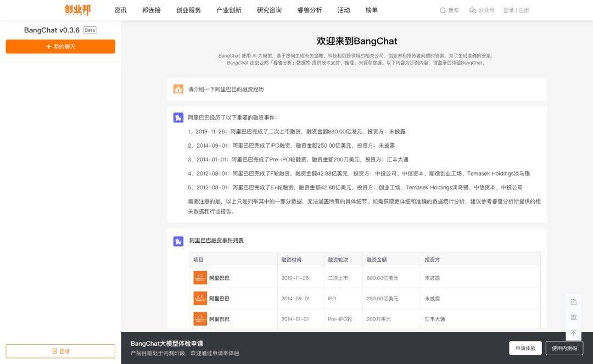Click the BangChat robot avatar beside the answer
This screenshot has height=364, width=593.
(178, 117)
